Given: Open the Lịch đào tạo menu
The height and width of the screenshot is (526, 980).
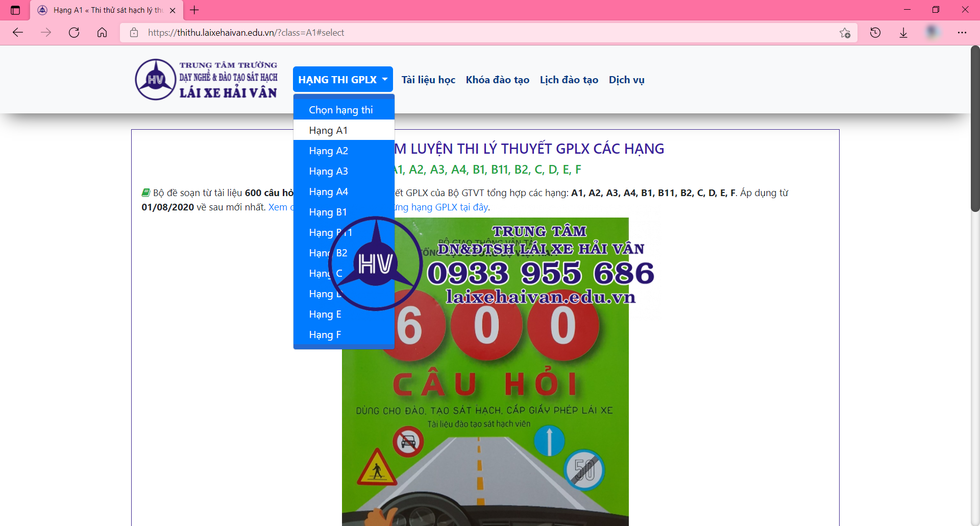Looking at the screenshot, I should pos(569,80).
